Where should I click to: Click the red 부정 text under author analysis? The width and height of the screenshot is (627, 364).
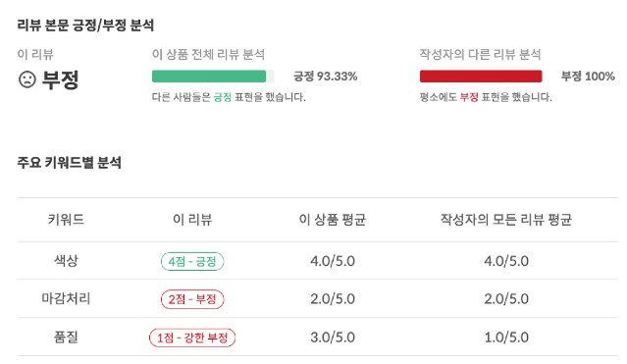point(469,97)
